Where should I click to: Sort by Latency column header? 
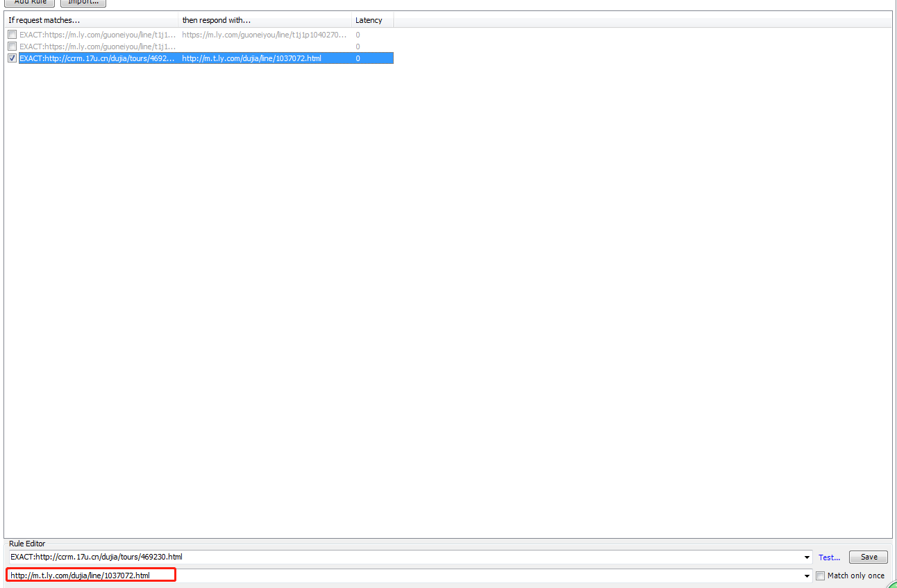click(372, 20)
